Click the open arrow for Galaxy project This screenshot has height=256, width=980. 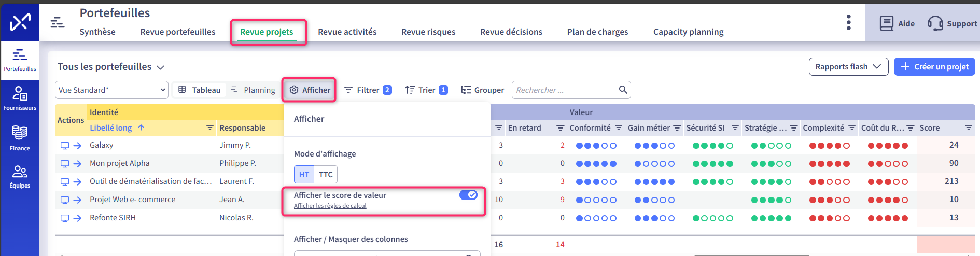(77, 146)
